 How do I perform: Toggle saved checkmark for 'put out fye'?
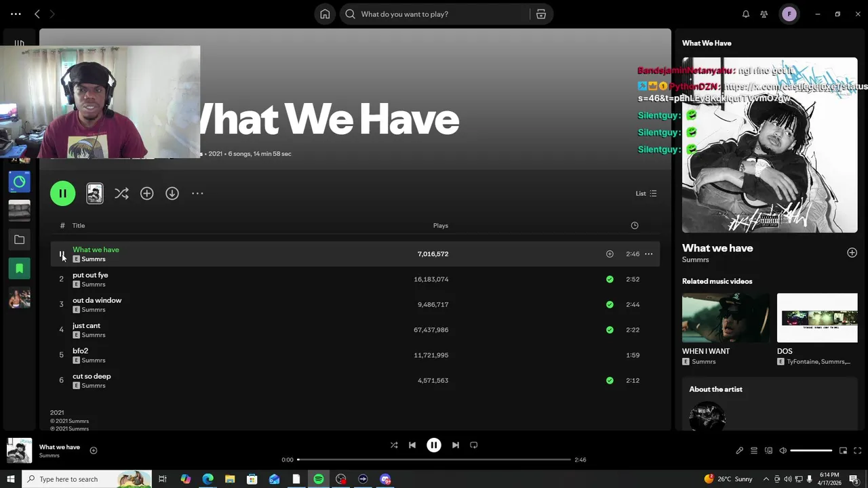pyautogui.click(x=610, y=279)
